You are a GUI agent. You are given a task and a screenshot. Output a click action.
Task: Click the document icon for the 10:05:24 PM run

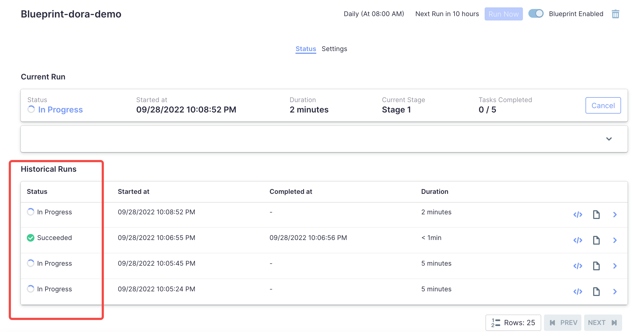[596, 292]
